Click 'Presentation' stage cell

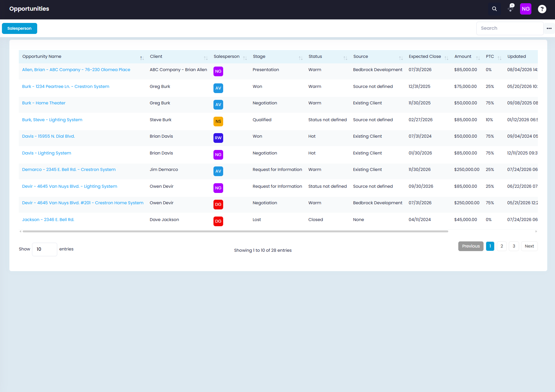tap(266, 70)
